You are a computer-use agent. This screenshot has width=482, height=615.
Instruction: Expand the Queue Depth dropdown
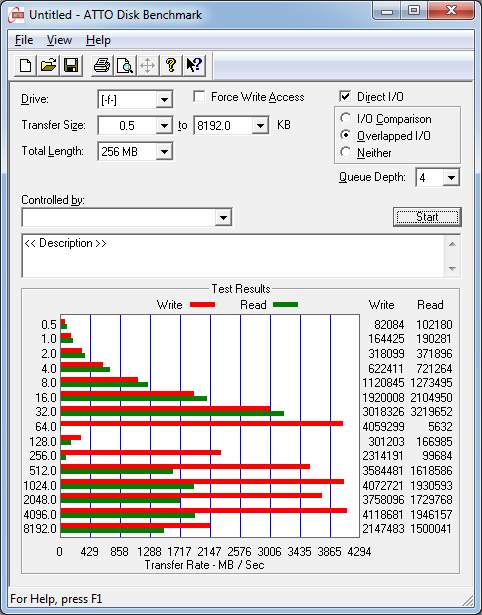click(x=451, y=178)
